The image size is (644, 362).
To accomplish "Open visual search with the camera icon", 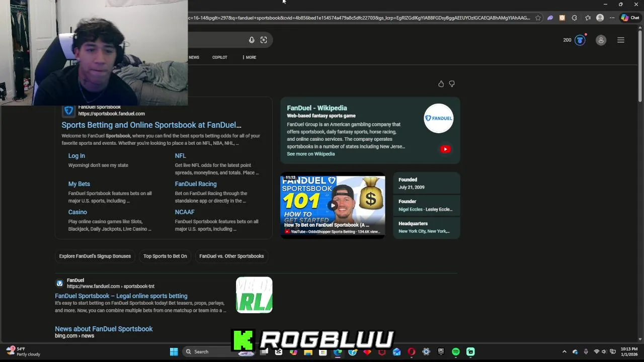I will pyautogui.click(x=264, y=40).
